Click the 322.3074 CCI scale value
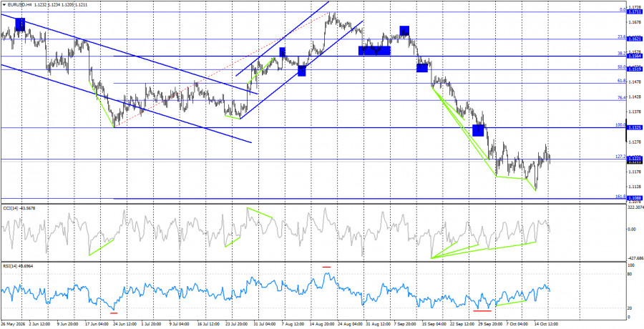Screen dimensions: 644x329 pos(636,208)
